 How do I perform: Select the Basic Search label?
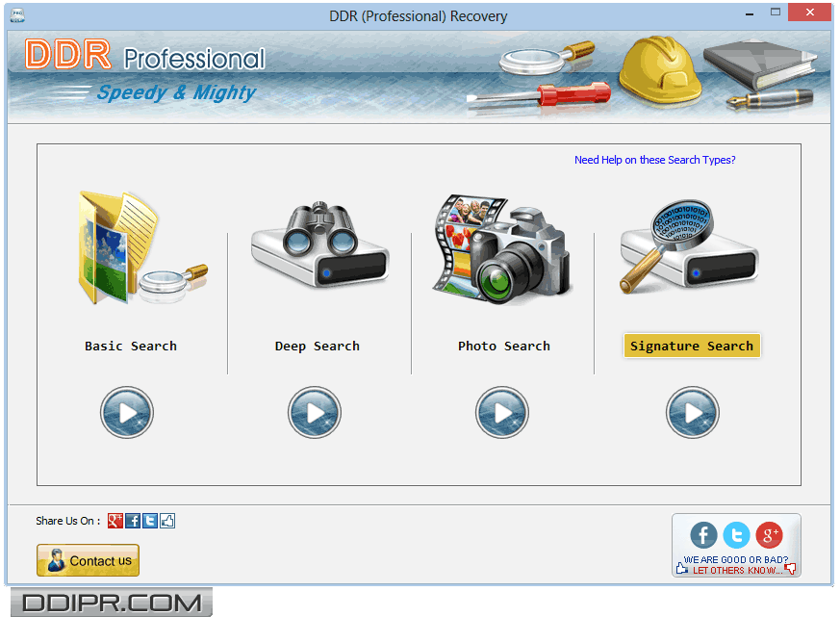131,347
